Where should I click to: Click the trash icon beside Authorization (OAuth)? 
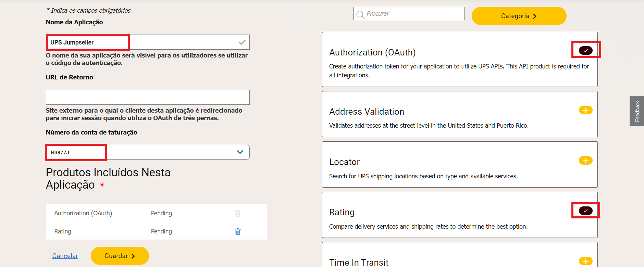pos(237,213)
